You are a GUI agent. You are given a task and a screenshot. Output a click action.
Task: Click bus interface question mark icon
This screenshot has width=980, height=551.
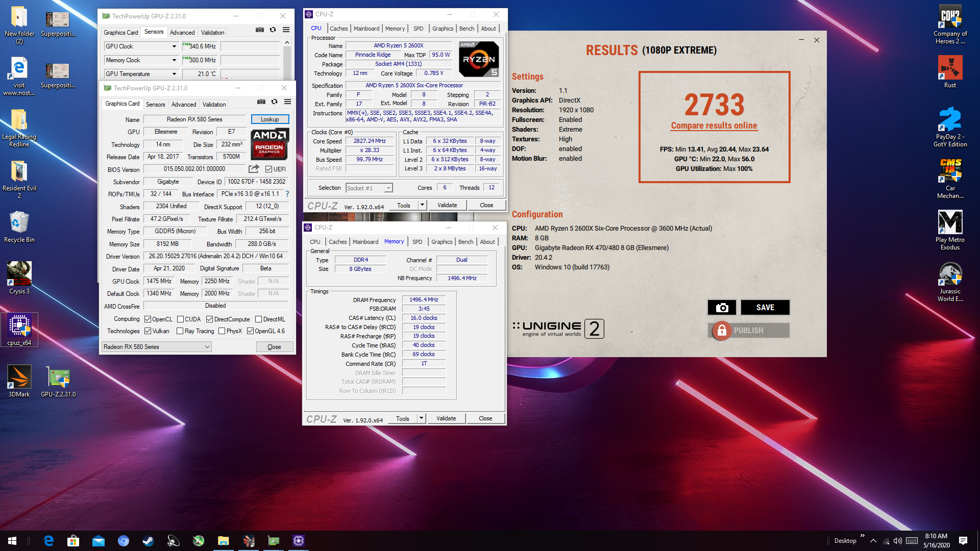click(287, 194)
